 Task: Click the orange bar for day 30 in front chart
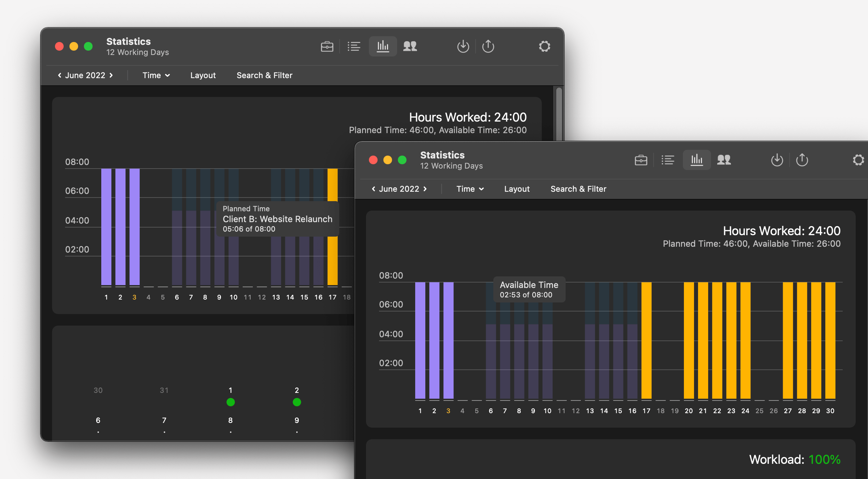coord(830,340)
